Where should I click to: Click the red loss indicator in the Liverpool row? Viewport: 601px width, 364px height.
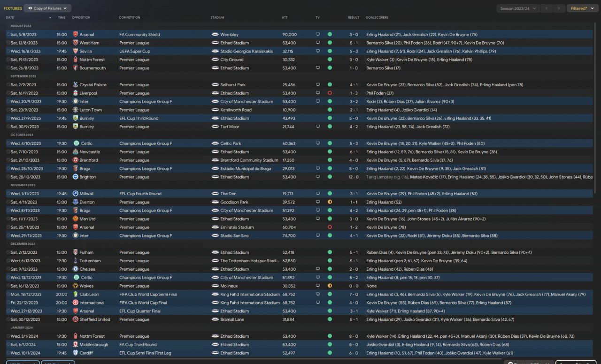point(330,93)
